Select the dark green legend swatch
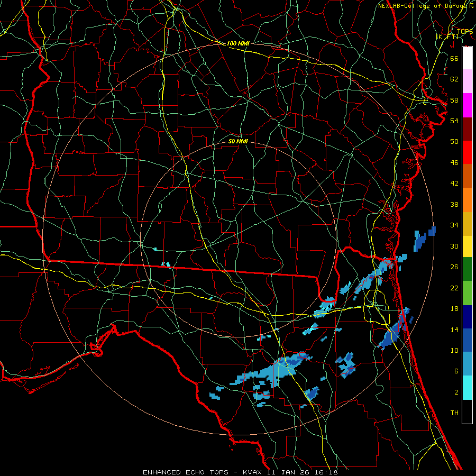The height and width of the screenshot is (476, 476). (467, 269)
